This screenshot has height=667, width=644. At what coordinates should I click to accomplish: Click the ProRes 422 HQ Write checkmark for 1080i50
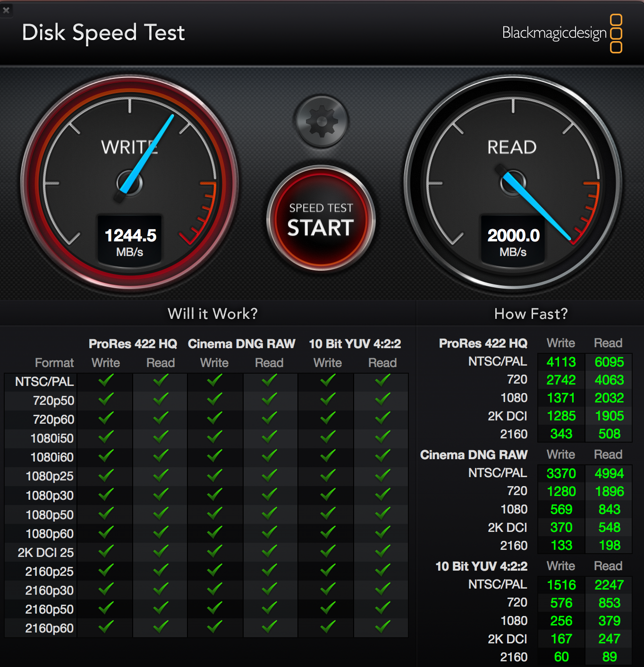pyautogui.click(x=106, y=437)
